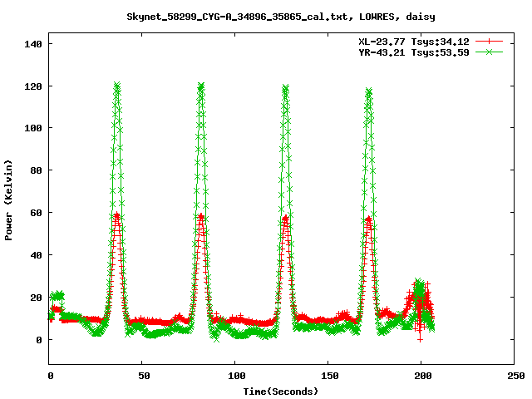The image size is (532, 399).
Task: Click the 100 tick label on the Power (Kelvin) axis
Action: coord(33,128)
